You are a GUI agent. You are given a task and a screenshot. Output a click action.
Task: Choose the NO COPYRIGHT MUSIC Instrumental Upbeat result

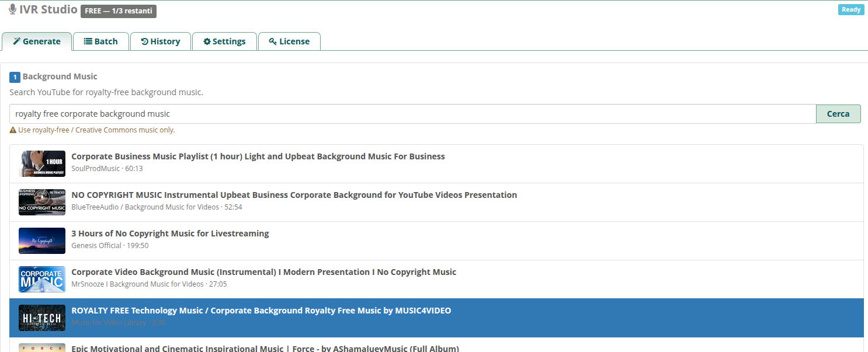point(294,195)
